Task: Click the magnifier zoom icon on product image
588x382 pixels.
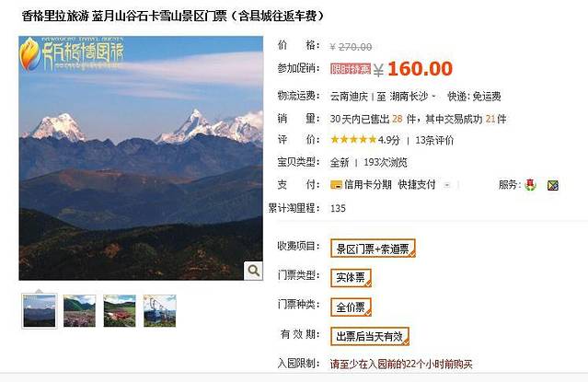Action: (x=253, y=271)
